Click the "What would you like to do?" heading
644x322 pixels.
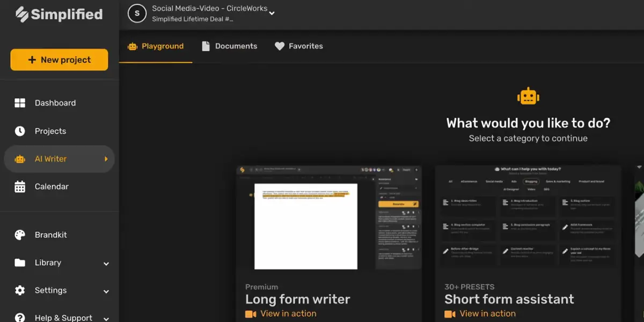[x=528, y=123]
